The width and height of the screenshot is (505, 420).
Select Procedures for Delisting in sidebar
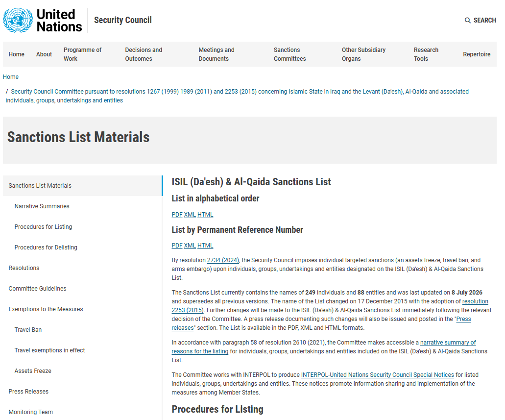pyautogui.click(x=46, y=247)
